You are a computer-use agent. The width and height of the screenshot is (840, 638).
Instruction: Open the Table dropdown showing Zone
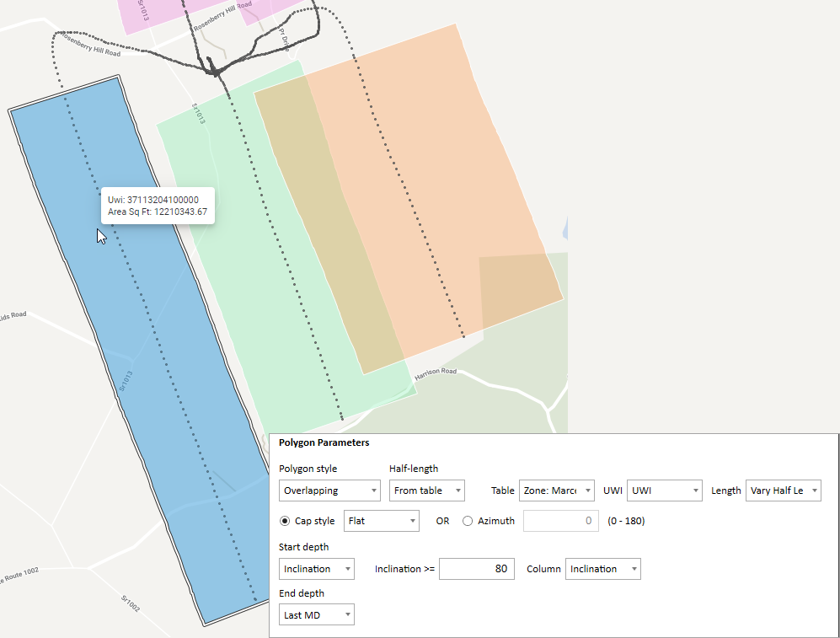[x=557, y=491]
